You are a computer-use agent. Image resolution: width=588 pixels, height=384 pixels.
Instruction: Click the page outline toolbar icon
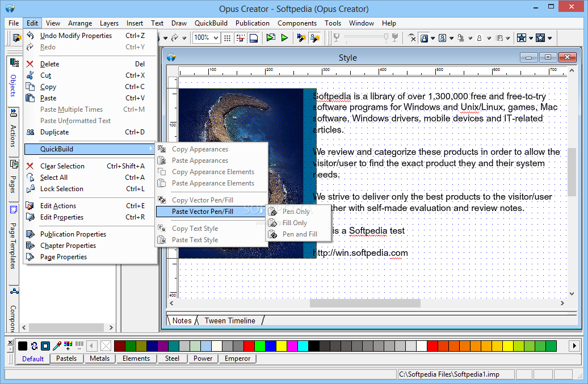(254, 38)
